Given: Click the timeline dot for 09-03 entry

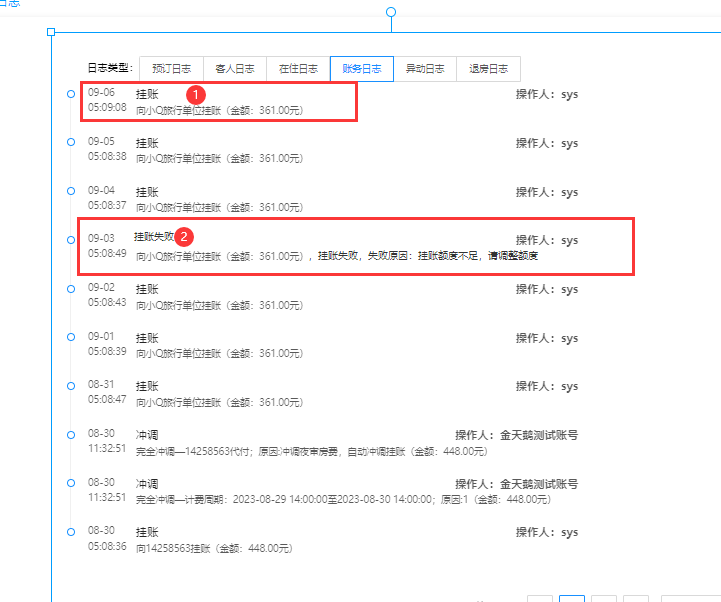Looking at the screenshot, I should pos(71,240).
